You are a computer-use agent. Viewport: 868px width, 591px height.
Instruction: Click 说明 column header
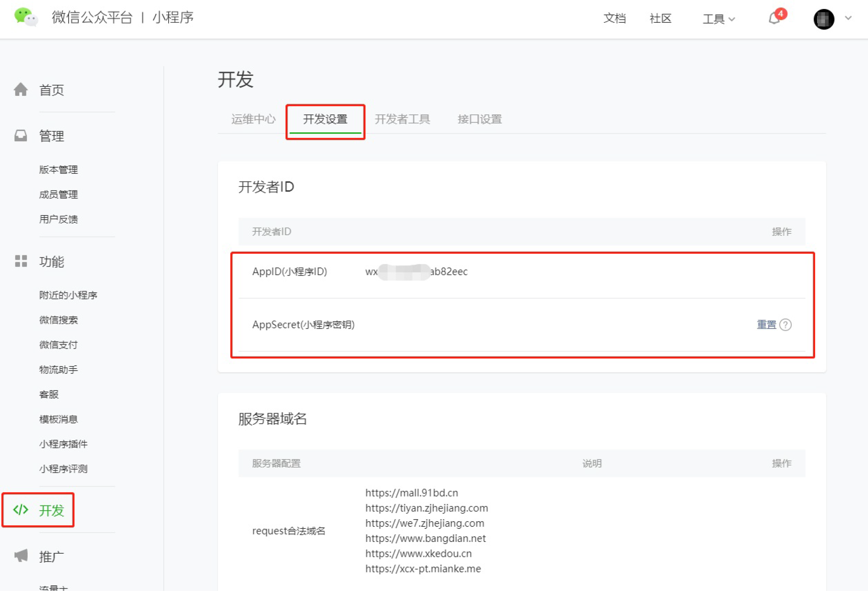(592, 464)
